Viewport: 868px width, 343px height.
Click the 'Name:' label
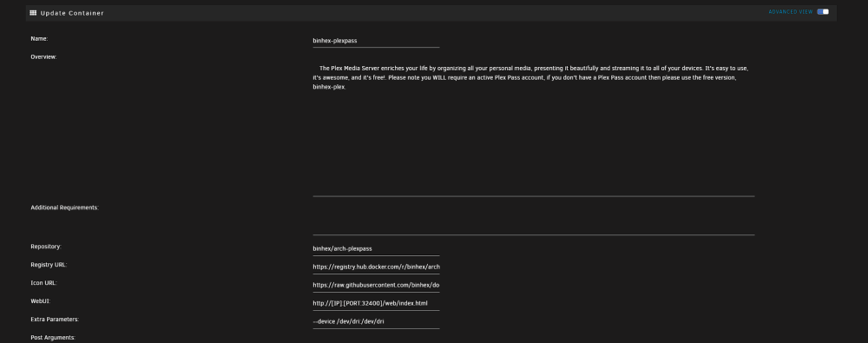pyautogui.click(x=39, y=39)
